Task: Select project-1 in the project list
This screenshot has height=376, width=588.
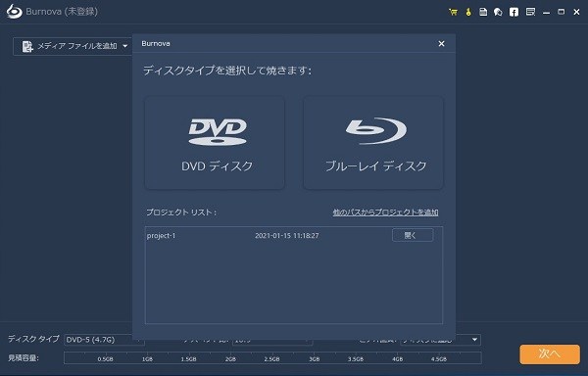Action: click(x=162, y=236)
